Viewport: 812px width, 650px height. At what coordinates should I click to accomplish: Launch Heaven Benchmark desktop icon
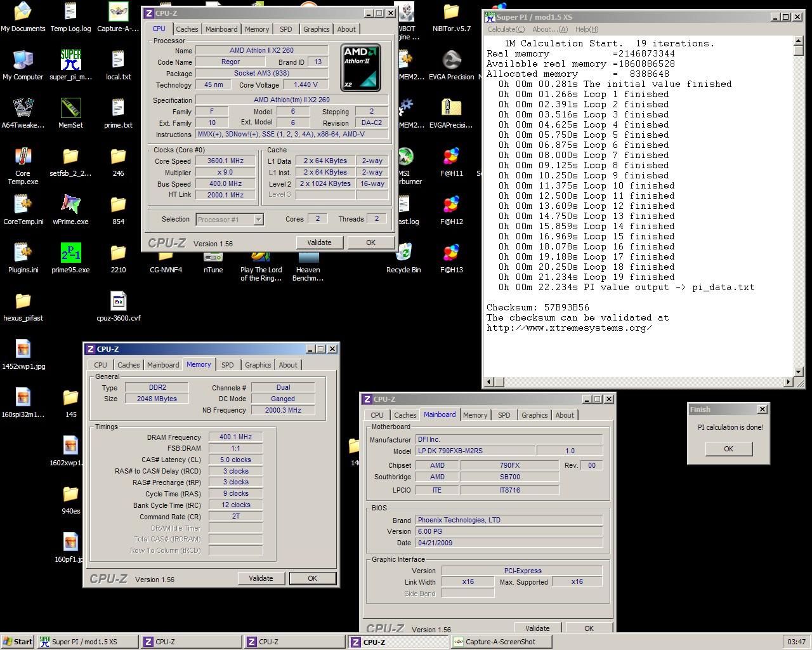pos(308,267)
